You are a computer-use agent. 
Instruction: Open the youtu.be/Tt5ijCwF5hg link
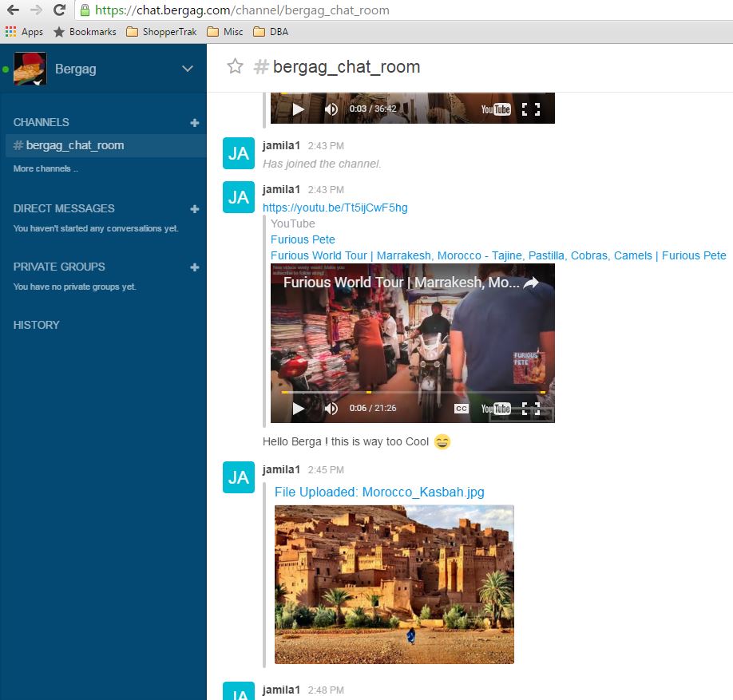click(x=335, y=208)
